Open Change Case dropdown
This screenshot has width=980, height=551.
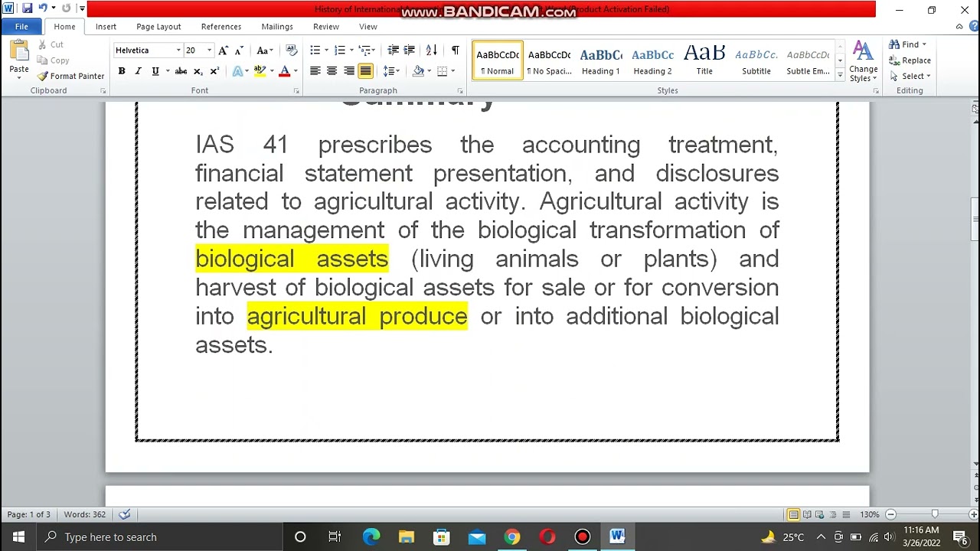click(x=265, y=51)
